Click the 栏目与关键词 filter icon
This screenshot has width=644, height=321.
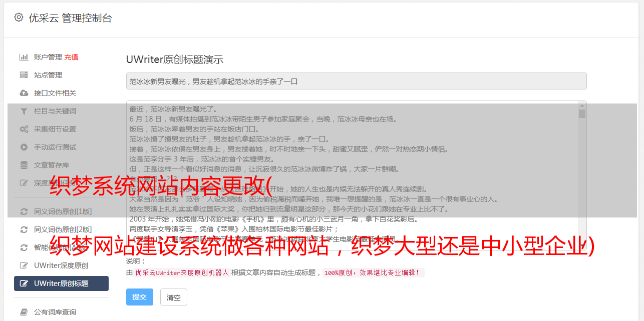click(24, 111)
